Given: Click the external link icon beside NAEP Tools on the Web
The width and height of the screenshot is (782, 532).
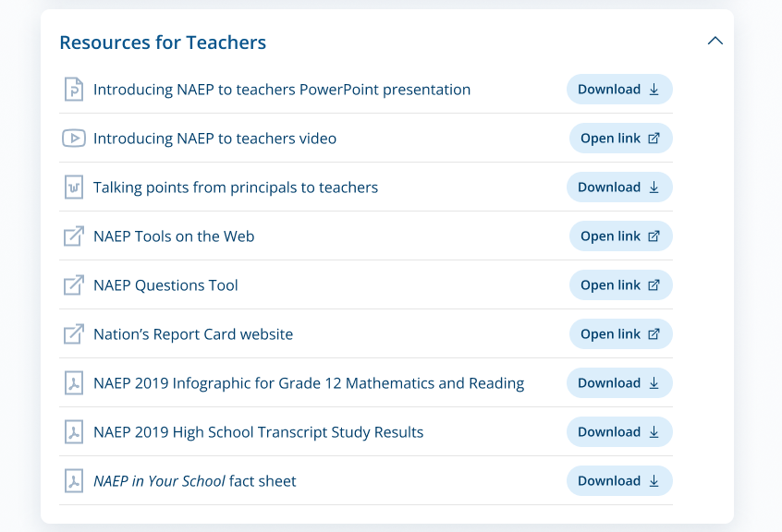Looking at the screenshot, I should coord(73,236).
